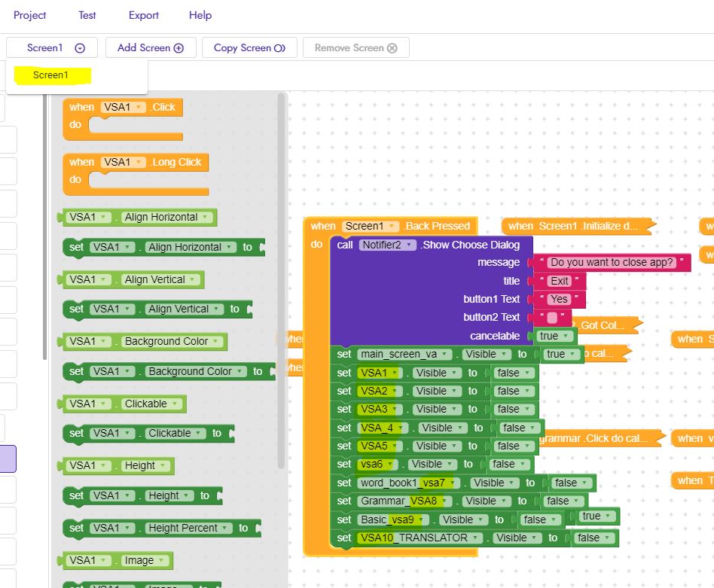Screen dimensions: 714x588
Task: Open the Export menu
Action: click(x=143, y=15)
